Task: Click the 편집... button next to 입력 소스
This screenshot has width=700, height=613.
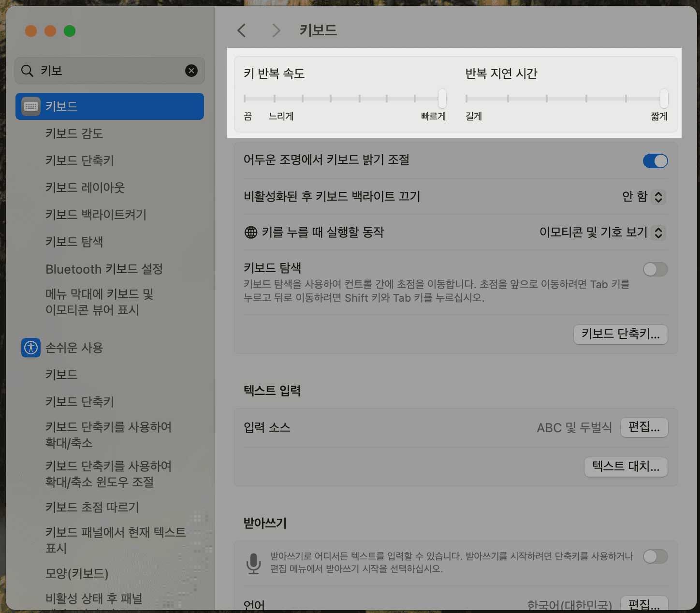Action: coord(644,427)
